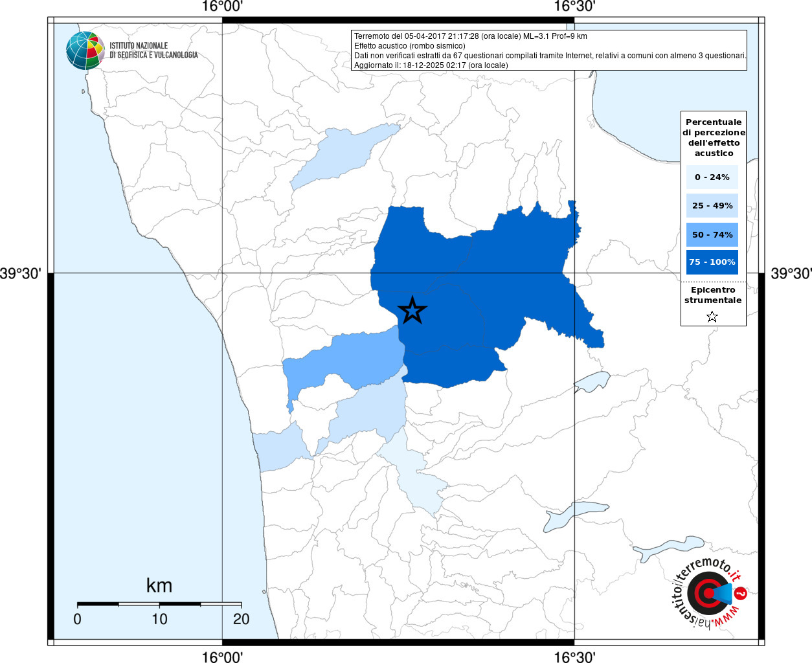Select the 75 - 100% legend swatch
Image resolution: width=812 pixels, height=663 pixels.
(712, 262)
